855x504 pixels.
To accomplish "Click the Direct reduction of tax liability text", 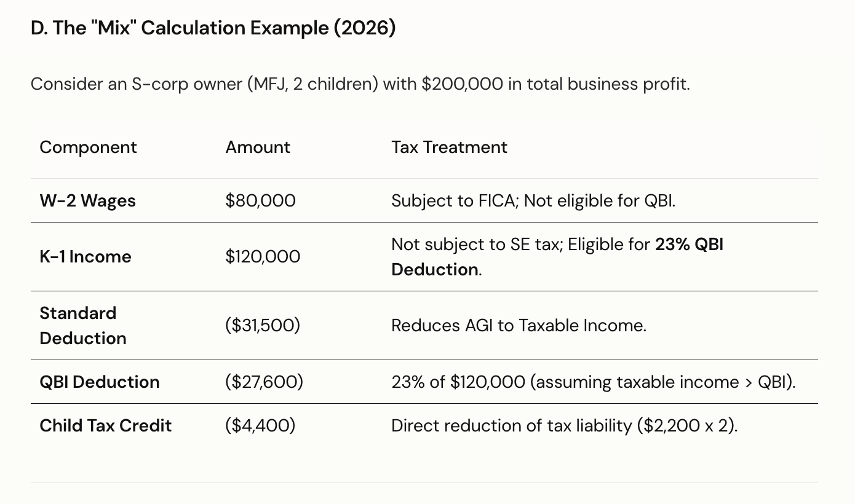I will pos(564,425).
